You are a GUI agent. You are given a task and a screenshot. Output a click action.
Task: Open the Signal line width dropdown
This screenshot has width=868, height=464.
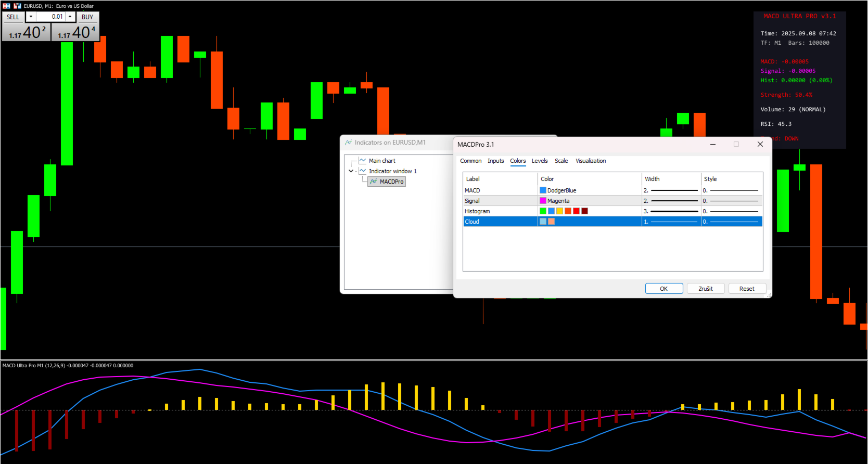point(671,201)
